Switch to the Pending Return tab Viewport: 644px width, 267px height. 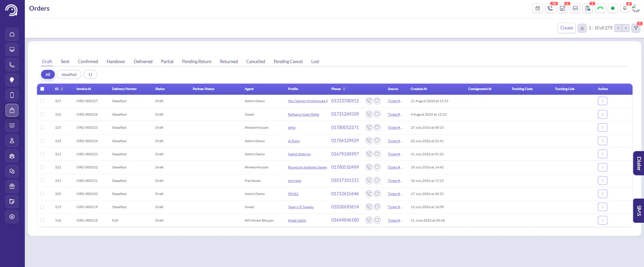(x=196, y=62)
